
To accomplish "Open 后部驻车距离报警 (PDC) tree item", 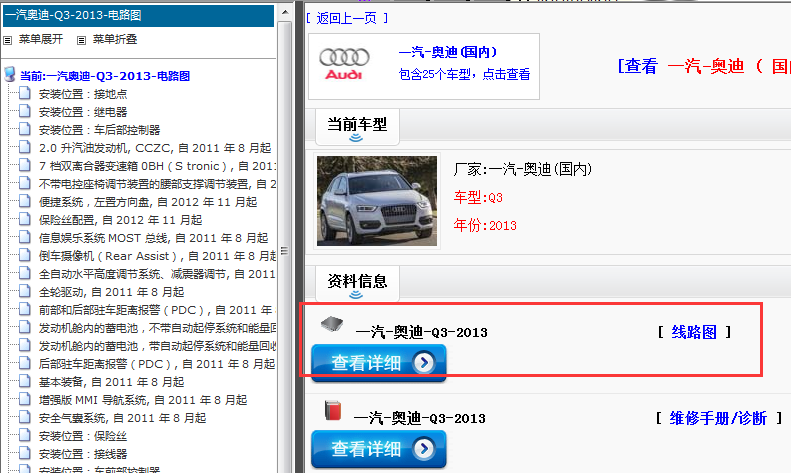I will coord(157,364).
